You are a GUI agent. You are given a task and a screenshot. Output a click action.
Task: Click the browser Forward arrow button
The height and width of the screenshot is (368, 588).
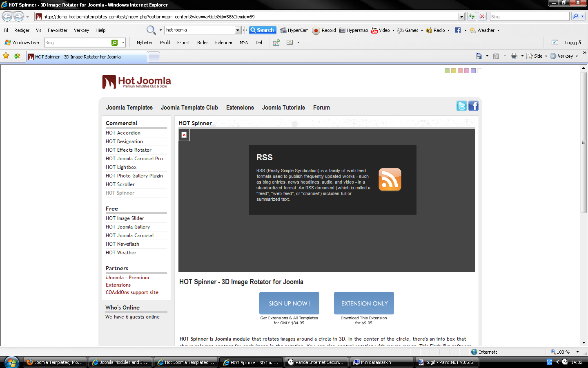click(x=19, y=16)
